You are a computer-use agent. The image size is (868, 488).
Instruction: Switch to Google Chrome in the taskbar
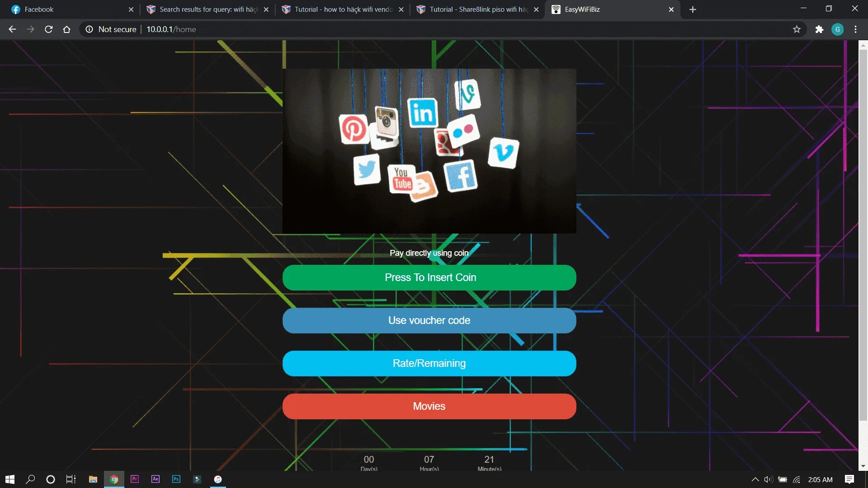[114, 479]
